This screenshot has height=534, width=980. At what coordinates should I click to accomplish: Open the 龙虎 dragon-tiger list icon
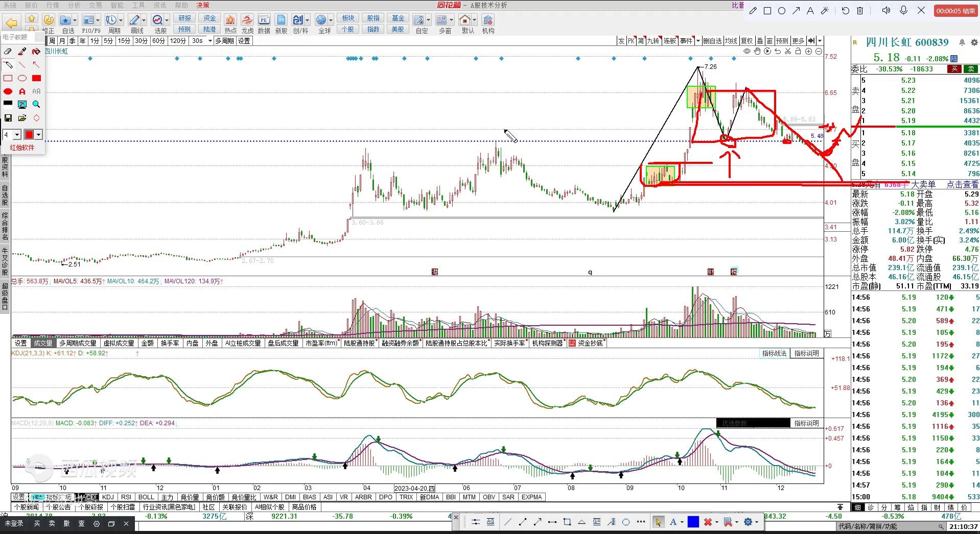tap(247, 20)
